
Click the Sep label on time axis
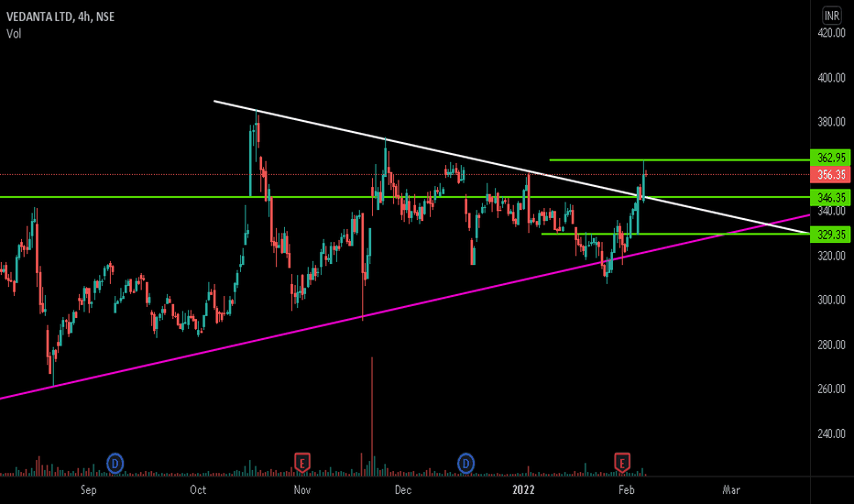(x=89, y=490)
